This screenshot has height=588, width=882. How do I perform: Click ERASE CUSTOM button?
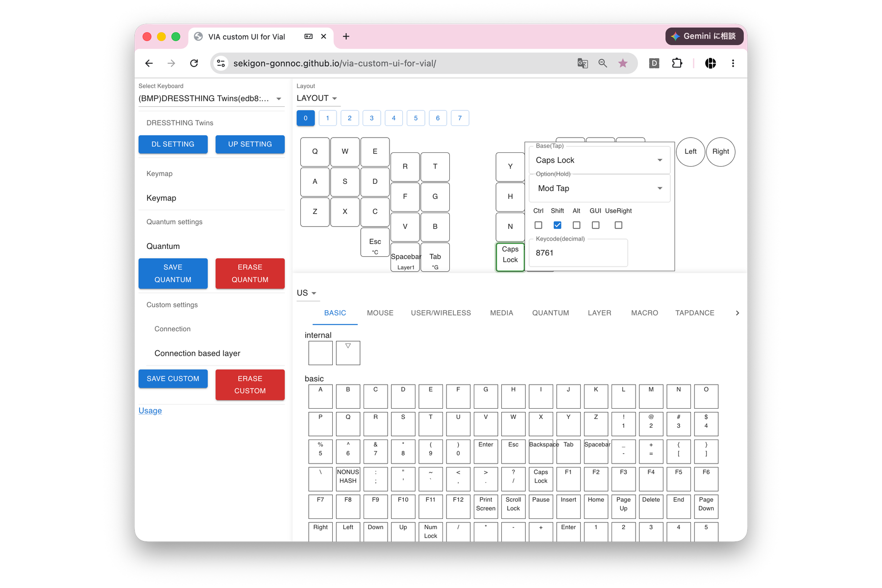pos(250,385)
